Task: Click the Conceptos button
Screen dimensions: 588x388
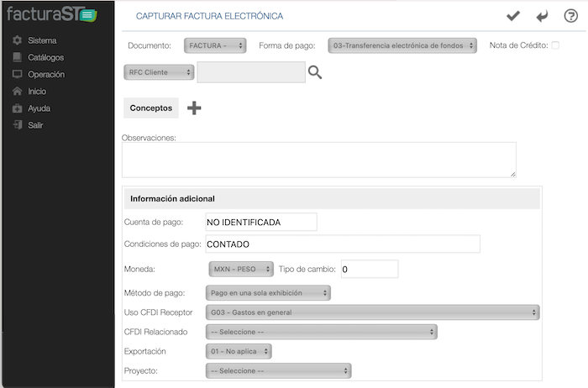Action: click(151, 107)
